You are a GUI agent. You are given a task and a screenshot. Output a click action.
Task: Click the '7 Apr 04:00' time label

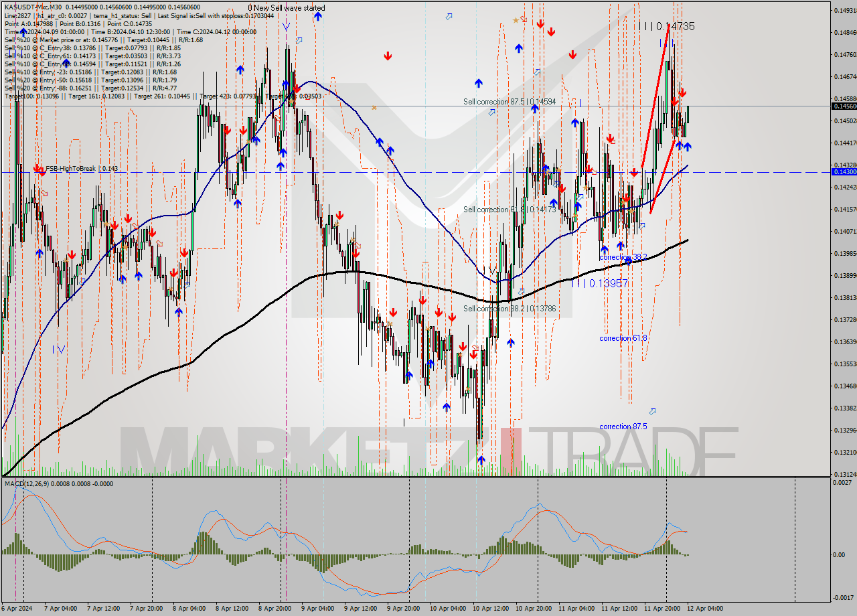[60, 609]
